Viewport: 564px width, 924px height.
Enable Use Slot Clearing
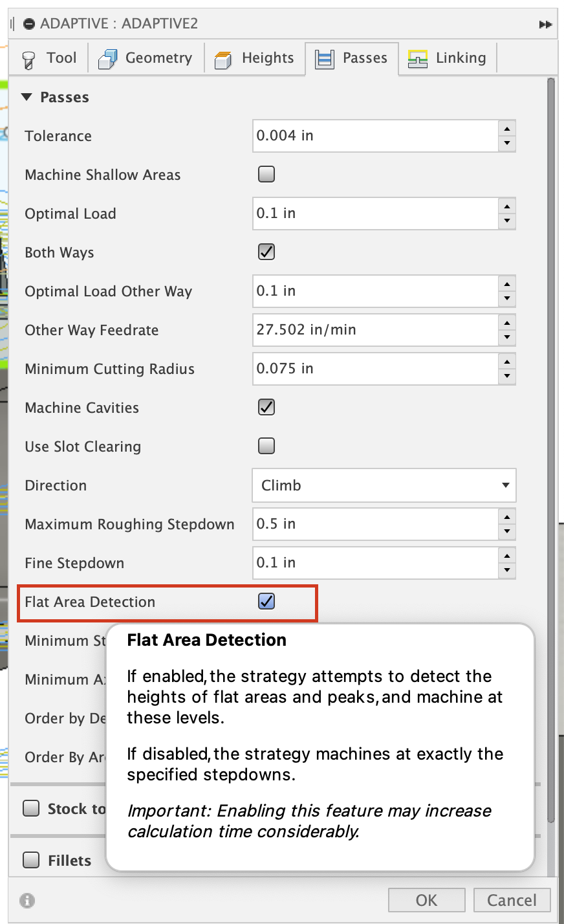coord(266,446)
